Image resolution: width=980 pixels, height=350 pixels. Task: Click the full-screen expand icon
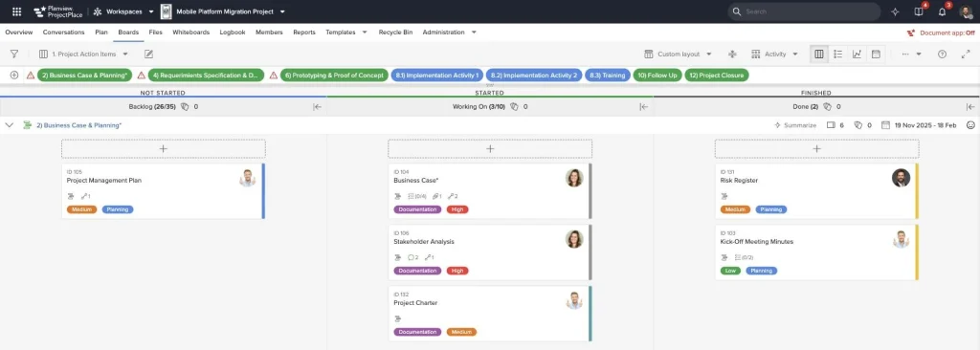(x=965, y=55)
